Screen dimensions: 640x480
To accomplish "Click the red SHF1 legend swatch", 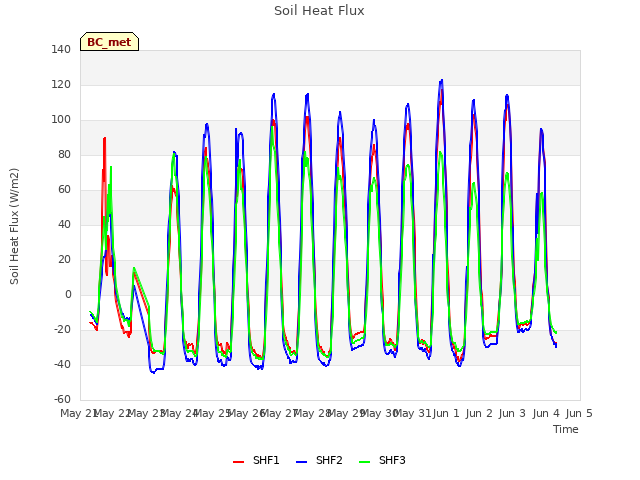I will click(x=238, y=462).
